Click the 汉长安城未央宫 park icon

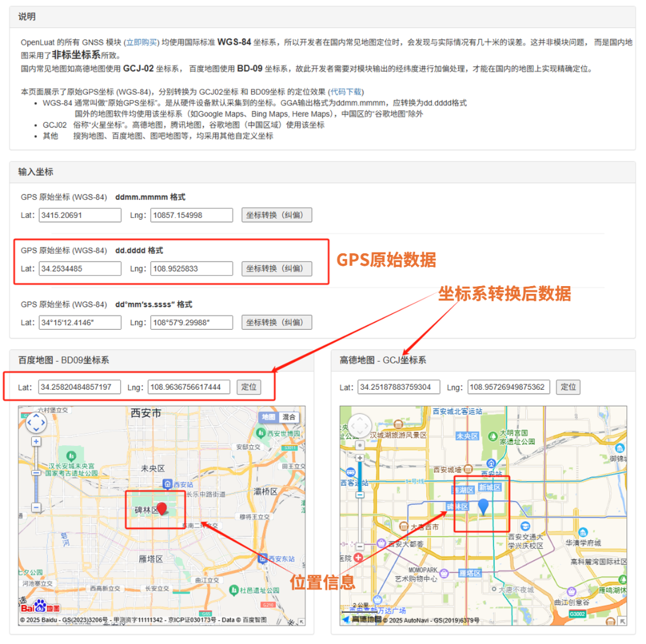71,455
